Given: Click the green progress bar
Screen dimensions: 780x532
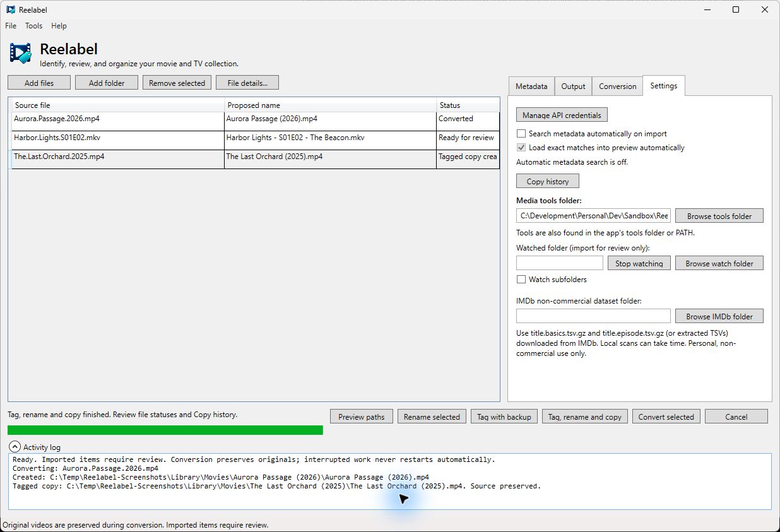Looking at the screenshot, I should coord(165,430).
